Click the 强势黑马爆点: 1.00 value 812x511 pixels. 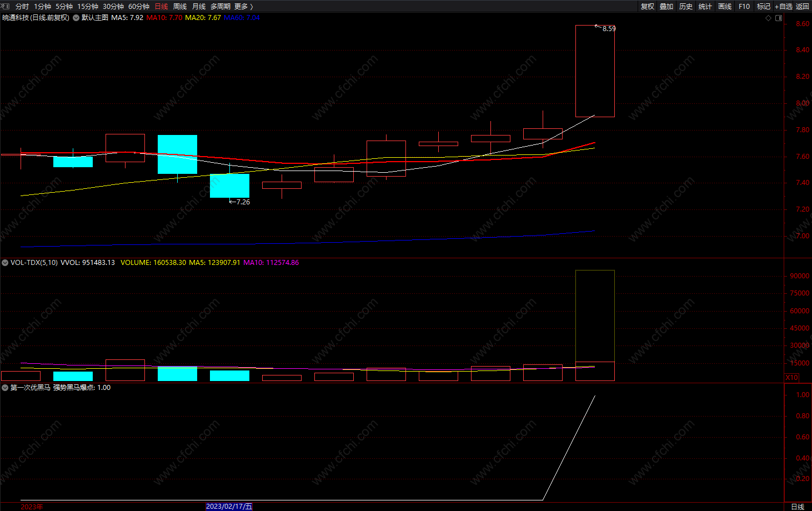[82, 388]
